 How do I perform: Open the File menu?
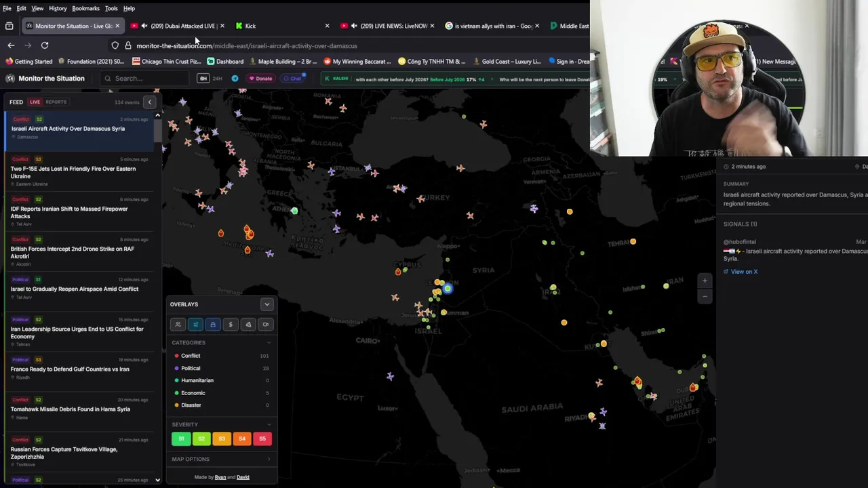(7, 8)
